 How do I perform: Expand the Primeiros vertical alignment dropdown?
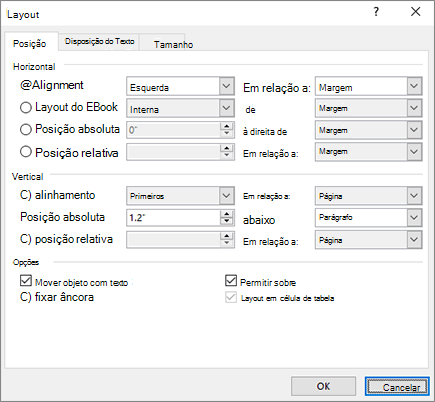[x=180, y=196]
